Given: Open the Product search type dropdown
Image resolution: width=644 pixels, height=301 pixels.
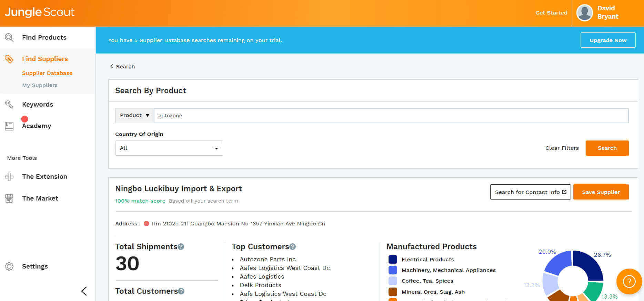Looking at the screenshot, I should coord(134,116).
